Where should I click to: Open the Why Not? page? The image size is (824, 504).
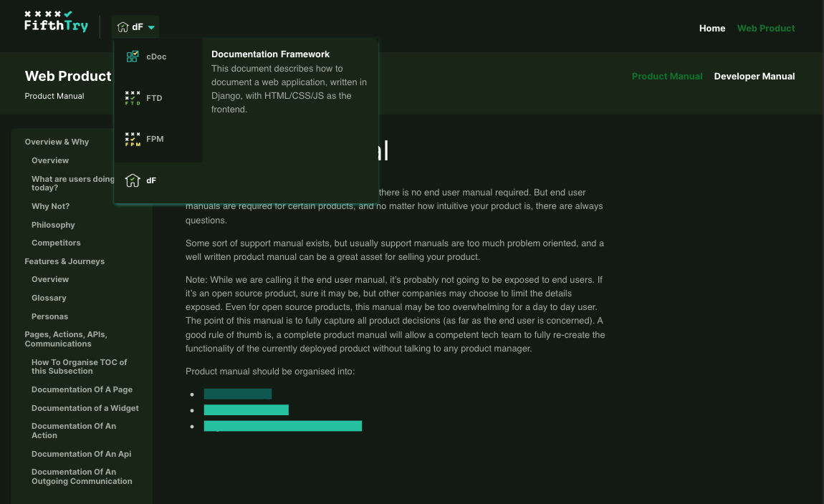coord(50,206)
